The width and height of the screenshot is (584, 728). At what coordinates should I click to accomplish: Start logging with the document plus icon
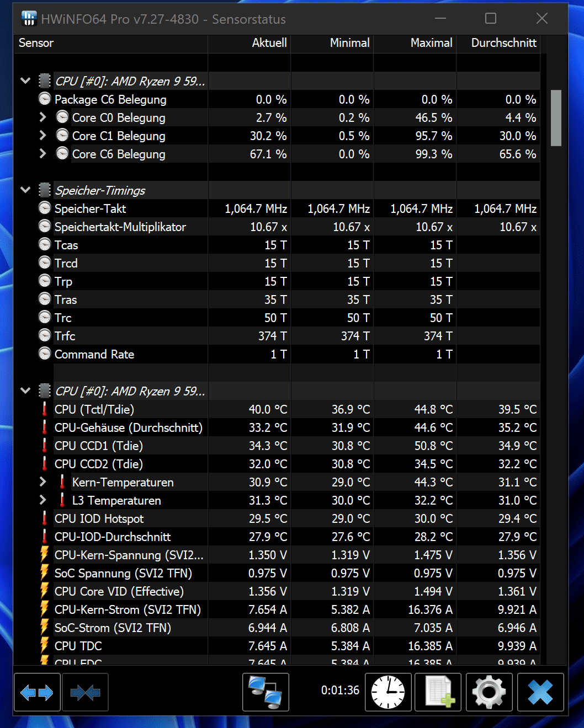pos(438,692)
